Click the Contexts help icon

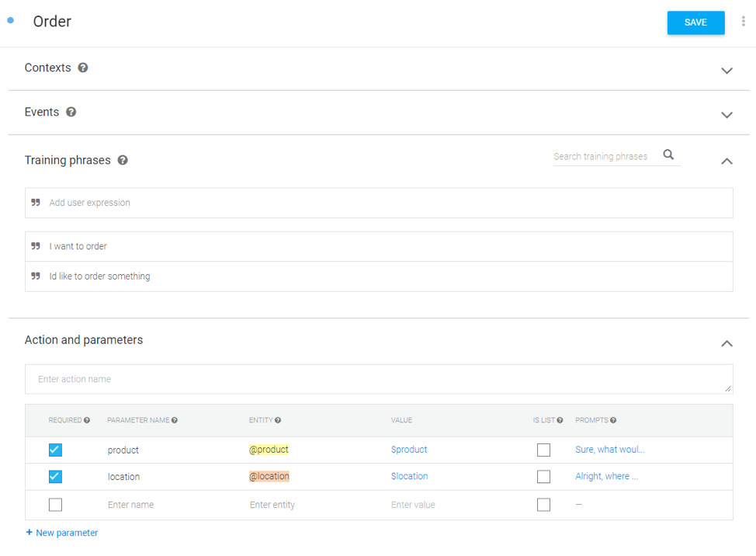coord(83,68)
